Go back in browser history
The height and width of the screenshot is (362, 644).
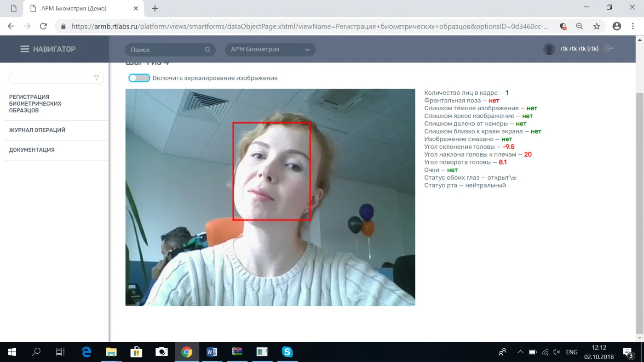(11, 26)
